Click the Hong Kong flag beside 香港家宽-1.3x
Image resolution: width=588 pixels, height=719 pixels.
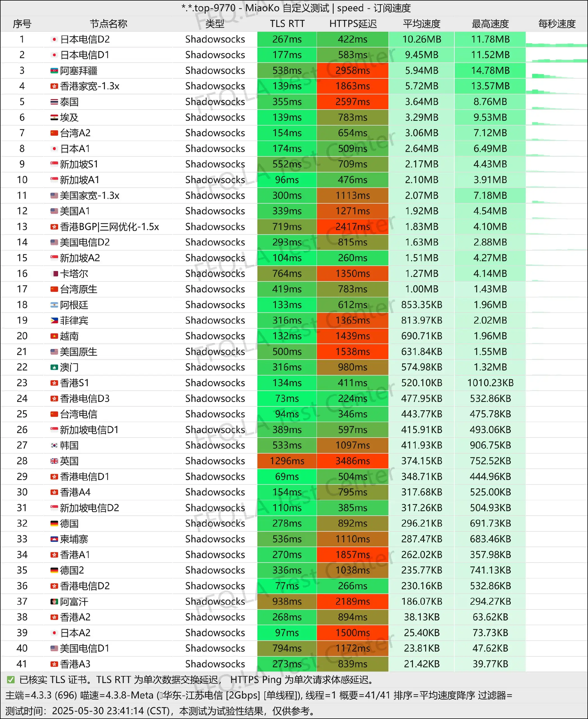pyautogui.click(x=54, y=86)
